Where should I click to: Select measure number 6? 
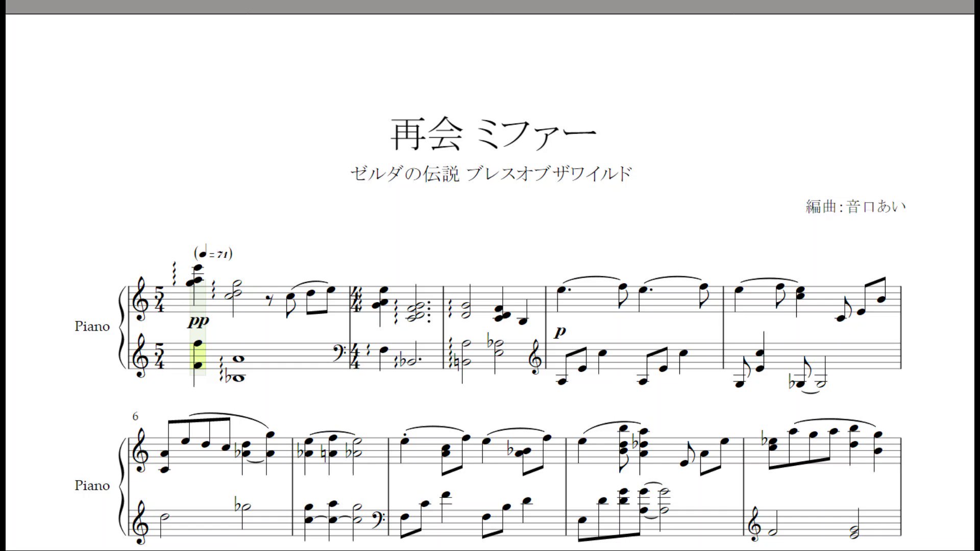coord(135,416)
